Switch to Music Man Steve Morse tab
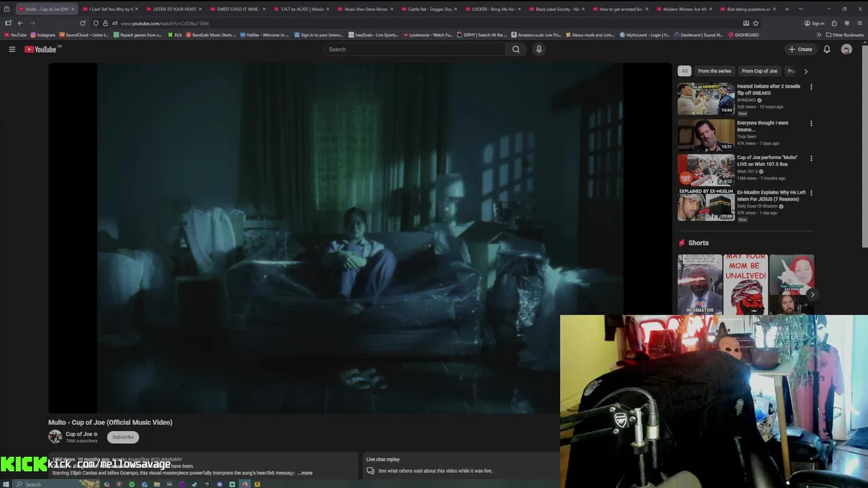This screenshot has height=488, width=868. pos(365,9)
